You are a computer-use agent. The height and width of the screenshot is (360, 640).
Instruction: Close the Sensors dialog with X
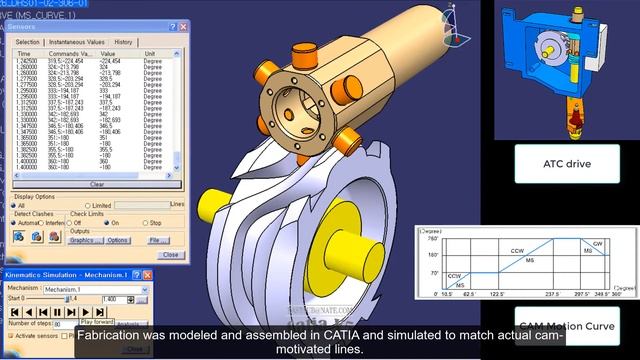[183, 27]
